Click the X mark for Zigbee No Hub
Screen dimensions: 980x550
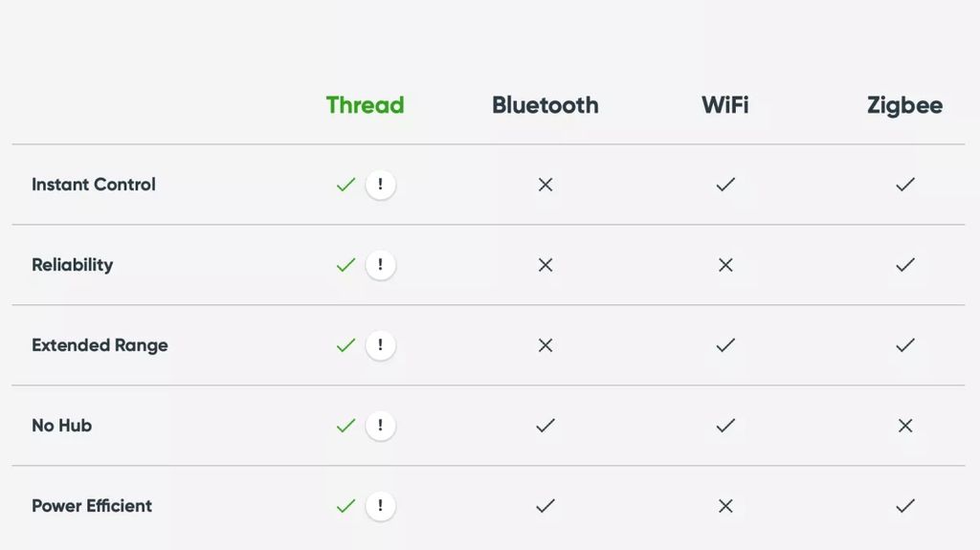tap(905, 426)
